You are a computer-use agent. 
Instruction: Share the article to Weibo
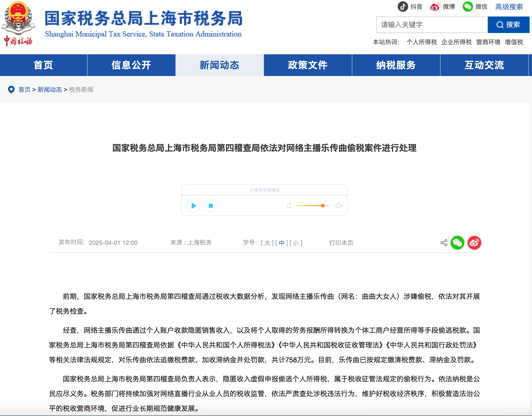[x=474, y=243]
